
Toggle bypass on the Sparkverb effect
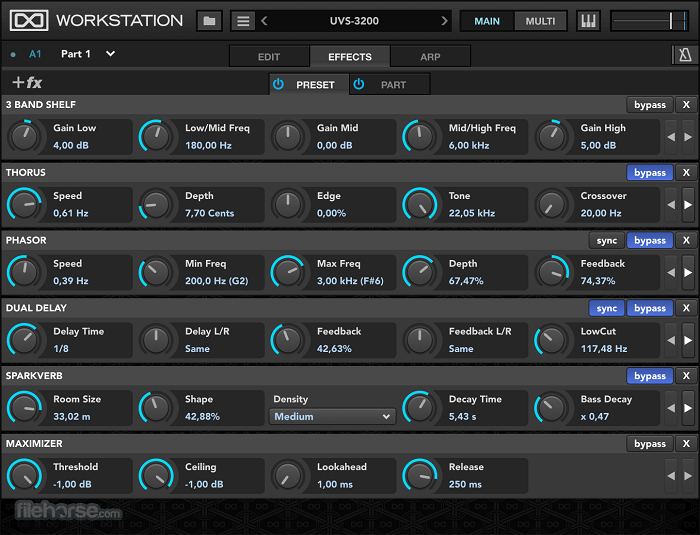(649, 377)
